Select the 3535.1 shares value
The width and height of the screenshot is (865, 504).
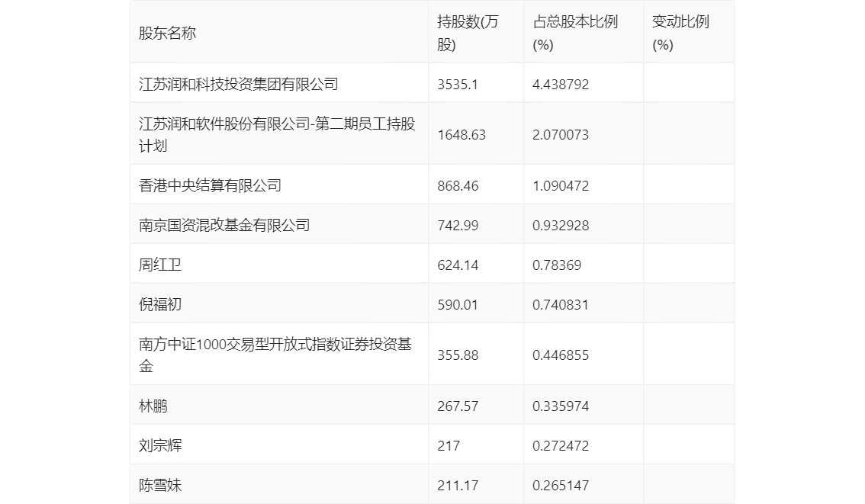coord(458,85)
